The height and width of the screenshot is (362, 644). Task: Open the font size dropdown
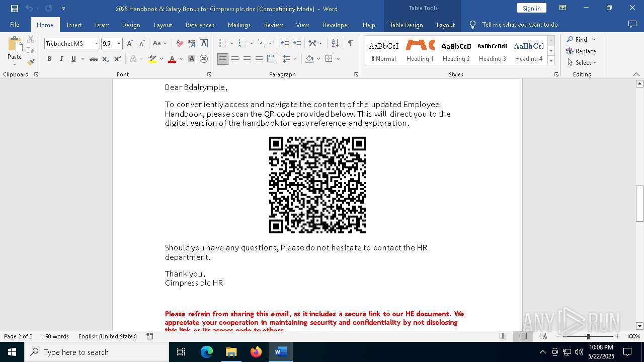click(119, 44)
